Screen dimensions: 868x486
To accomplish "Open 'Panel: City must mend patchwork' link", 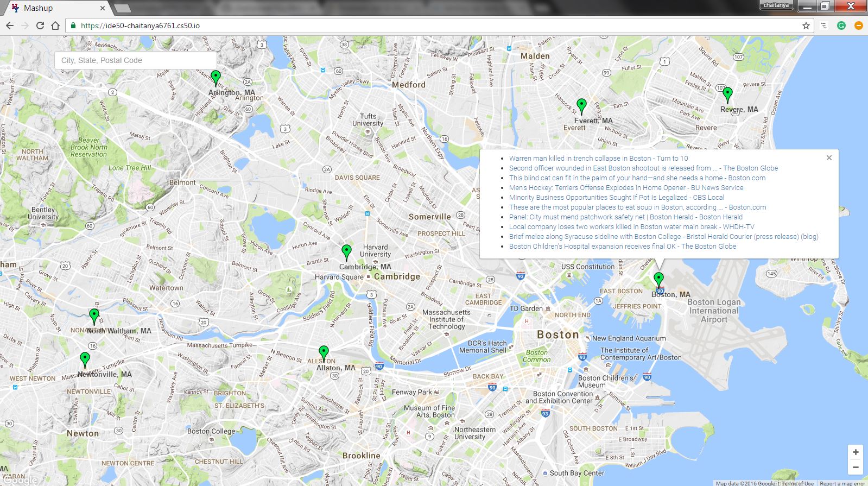I will [x=625, y=217].
